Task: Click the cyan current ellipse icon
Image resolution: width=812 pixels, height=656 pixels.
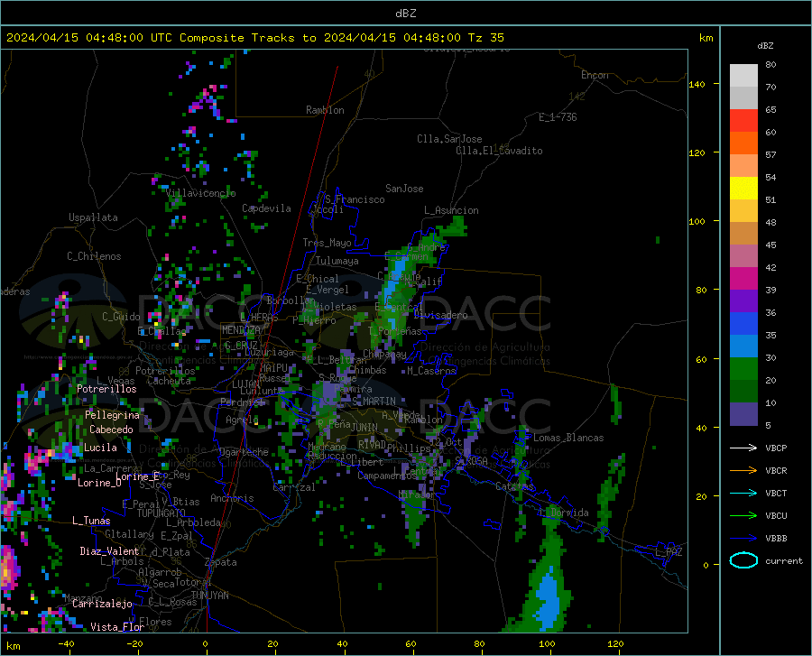Action: point(743,560)
